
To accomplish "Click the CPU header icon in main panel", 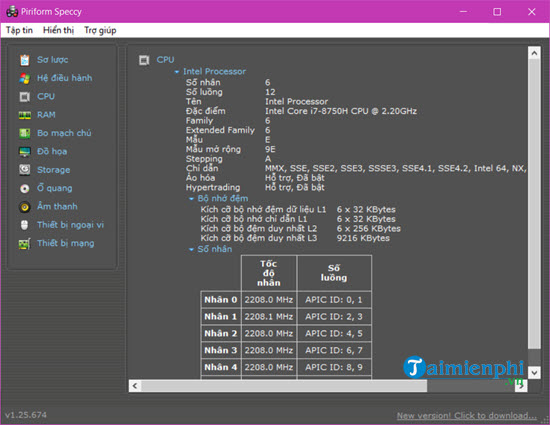I will 144,60.
